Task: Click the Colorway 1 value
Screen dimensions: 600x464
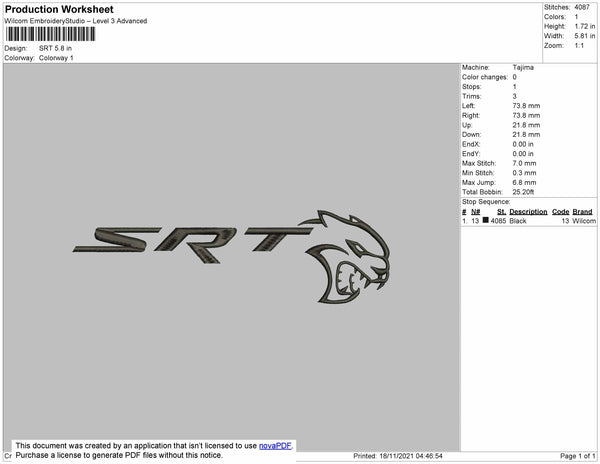Action: (56, 58)
